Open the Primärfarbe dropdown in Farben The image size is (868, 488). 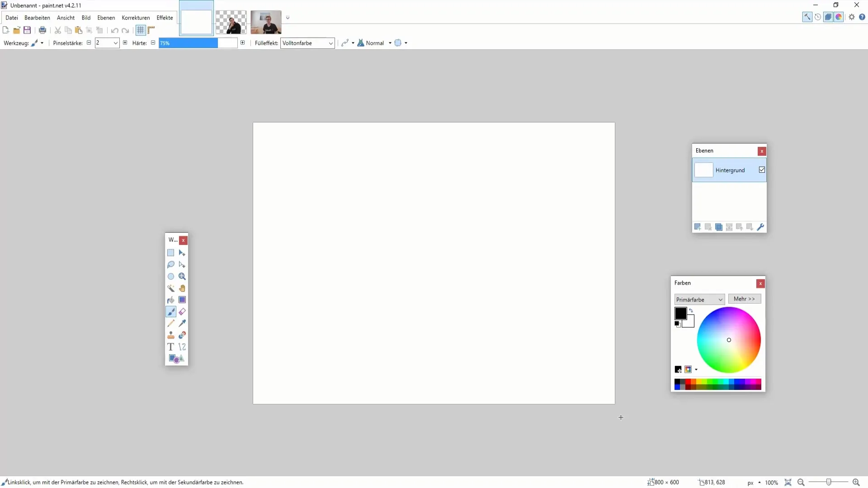pyautogui.click(x=699, y=300)
